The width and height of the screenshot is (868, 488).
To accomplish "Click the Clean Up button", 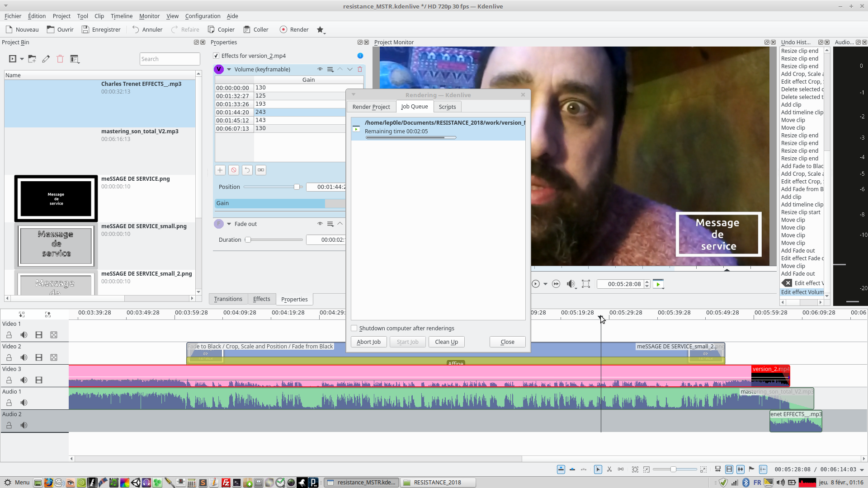I will click(446, 342).
